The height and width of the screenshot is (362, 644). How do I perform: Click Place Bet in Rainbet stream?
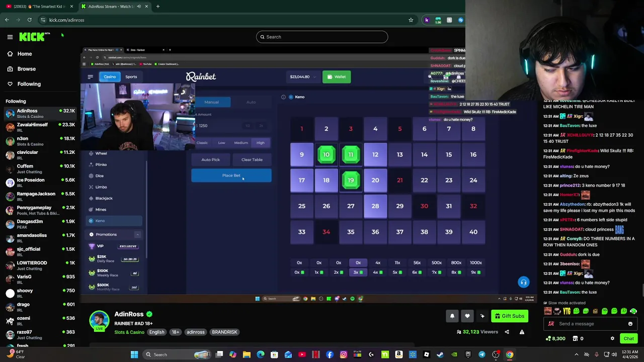(x=231, y=175)
